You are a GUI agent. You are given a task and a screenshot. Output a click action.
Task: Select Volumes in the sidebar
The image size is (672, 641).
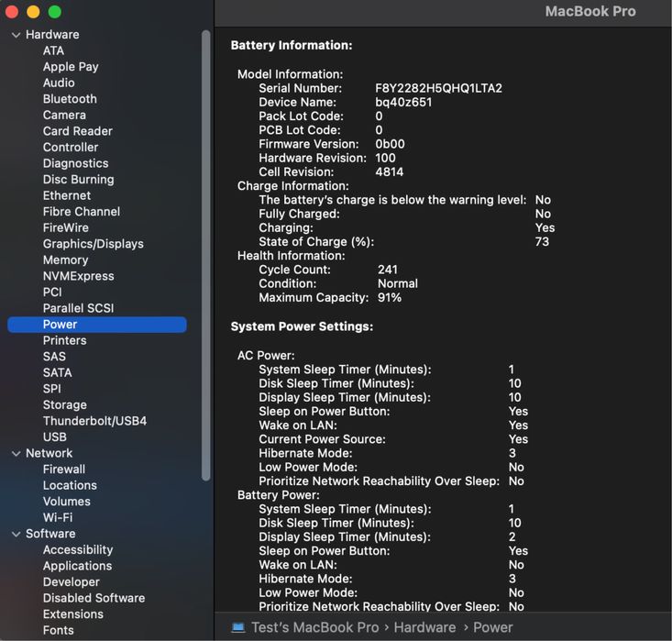pos(66,502)
